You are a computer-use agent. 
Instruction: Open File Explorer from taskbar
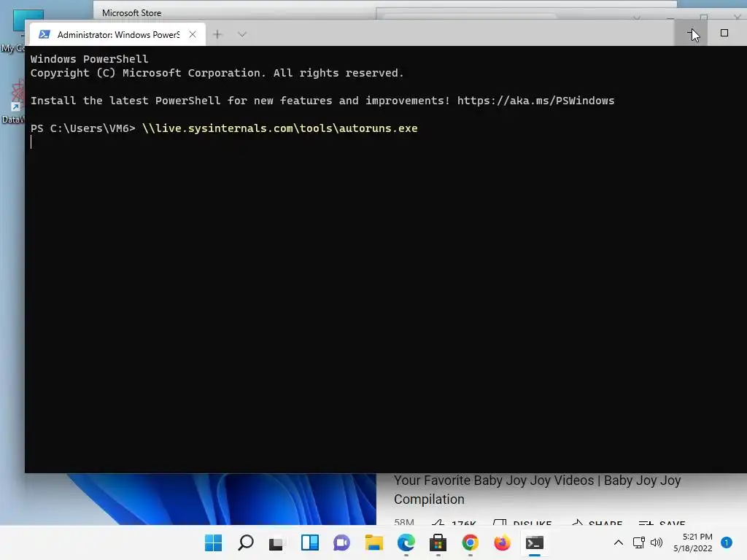374,542
